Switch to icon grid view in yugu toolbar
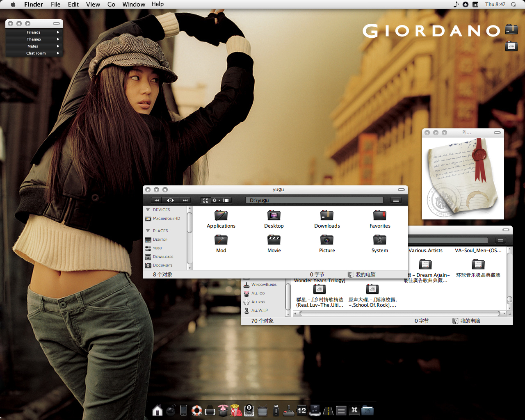 205,200
